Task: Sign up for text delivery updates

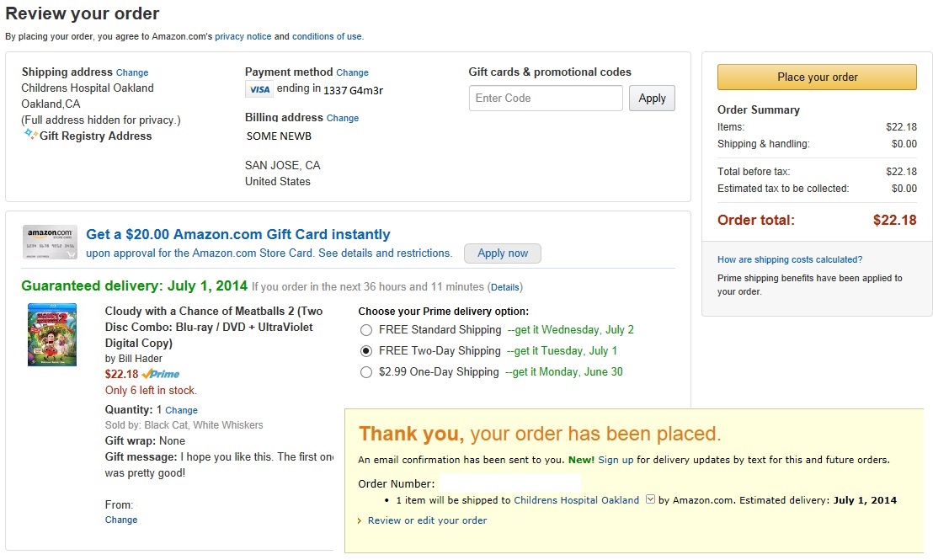Action: [616, 460]
